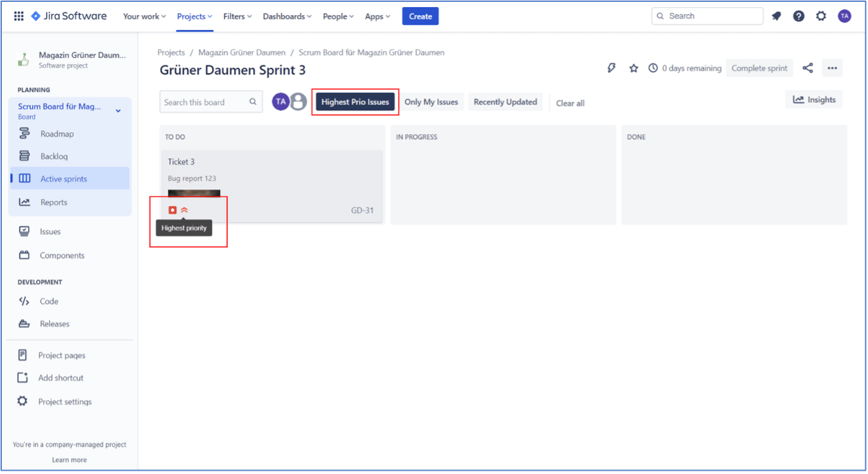Click the share sprint icon
Viewport: 868px width, 474px height.
pyautogui.click(x=807, y=68)
